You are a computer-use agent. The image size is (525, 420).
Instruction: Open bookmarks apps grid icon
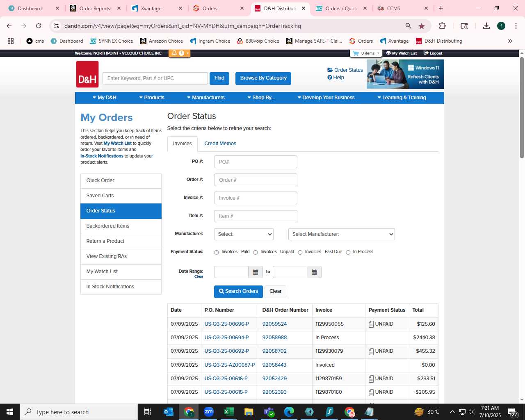11,41
